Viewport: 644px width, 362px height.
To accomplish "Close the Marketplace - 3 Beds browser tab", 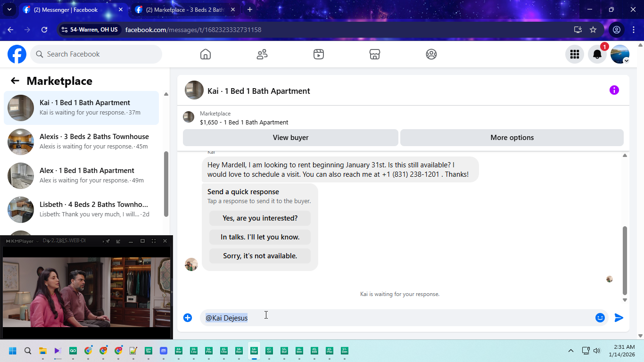I will pos(233,9).
